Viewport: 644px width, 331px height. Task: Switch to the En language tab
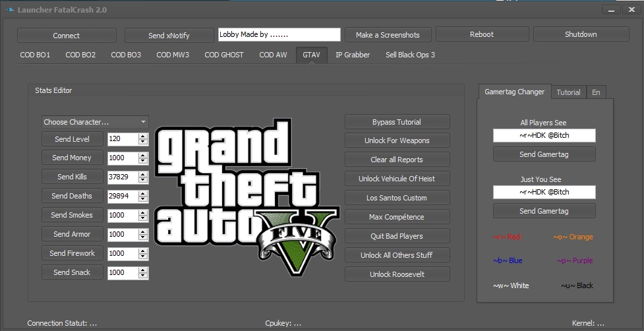coord(596,92)
